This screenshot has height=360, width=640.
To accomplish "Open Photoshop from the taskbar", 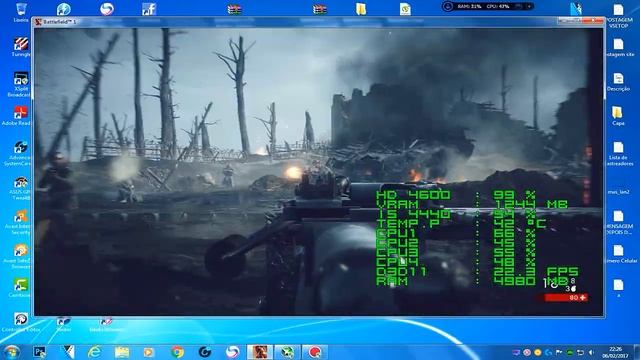I will tap(40, 352).
